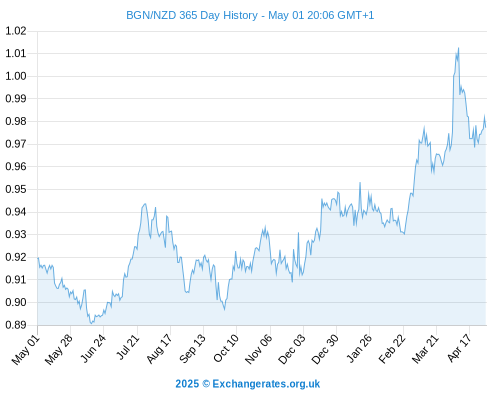The image size is (495, 400).
Task: Click the chart peak above 1.01
Action: pos(458,49)
